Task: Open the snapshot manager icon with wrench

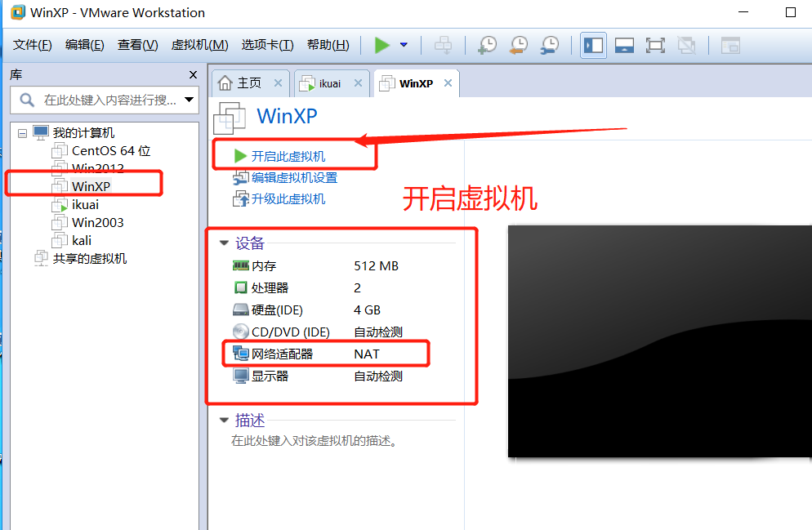Action: [550, 45]
